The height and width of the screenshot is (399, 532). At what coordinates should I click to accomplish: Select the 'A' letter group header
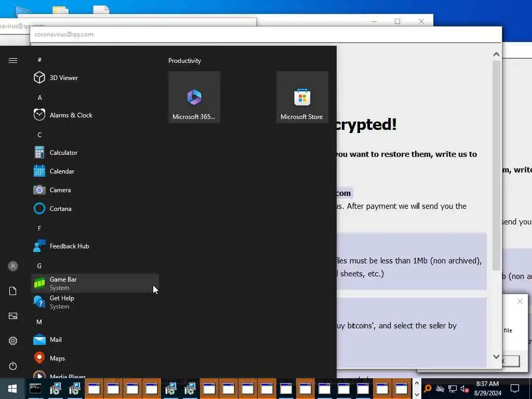39,97
